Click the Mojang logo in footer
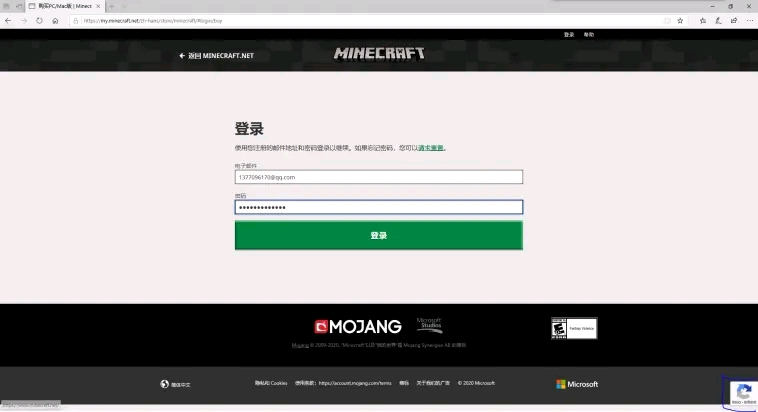Image resolution: width=758 pixels, height=412 pixels. click(358, 327)
